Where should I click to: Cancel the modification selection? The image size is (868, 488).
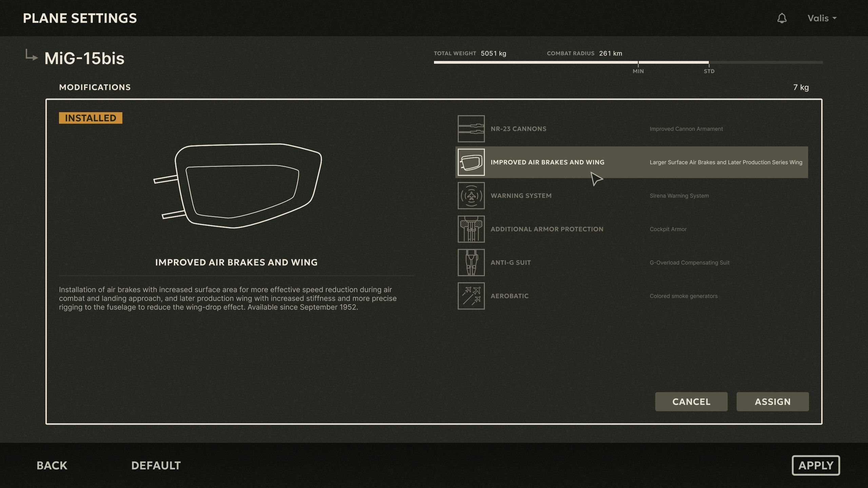pyautogui.click(x=691, y=402)
